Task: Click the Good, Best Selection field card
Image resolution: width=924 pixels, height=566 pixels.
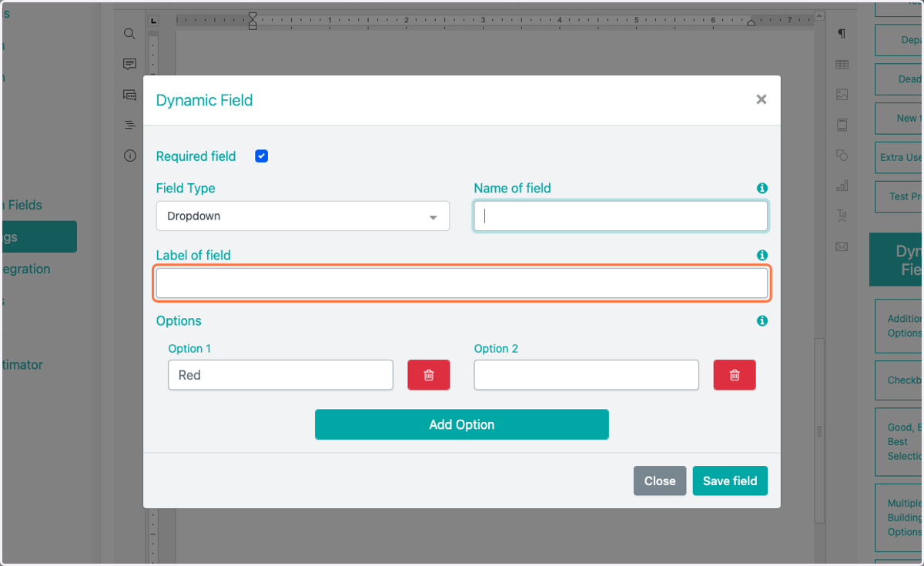Action: click(899, 442)
